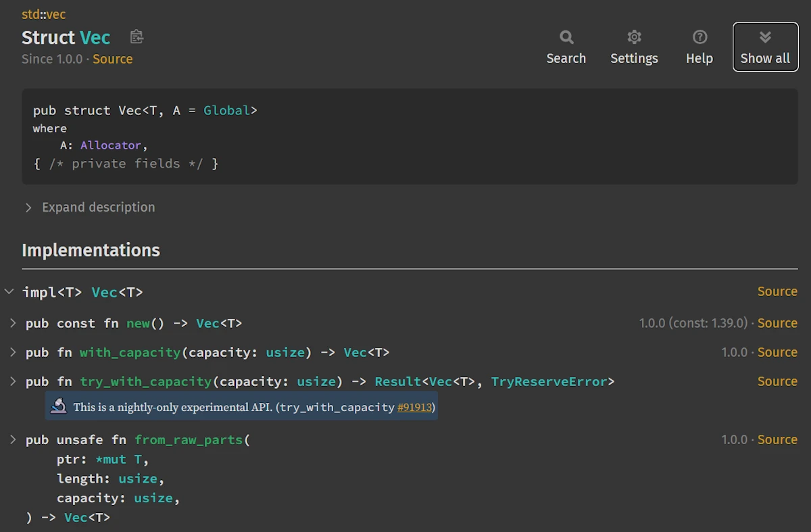
Task: Expand try_with_capacity method details
Action: click(x=13, y=381)
